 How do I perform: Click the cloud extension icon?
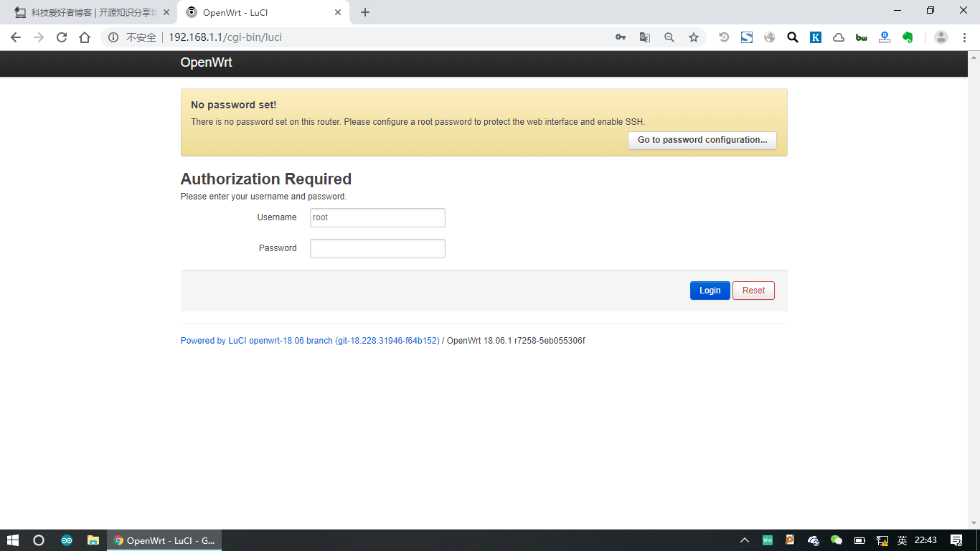[838, 37]
